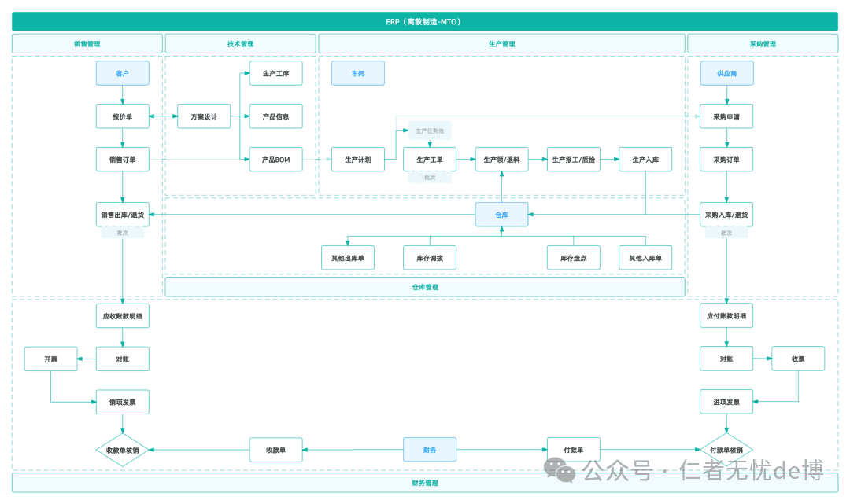Select the 报价单 node
The image size is (850, 504).
pyautogui.click(x=123, y=116)
